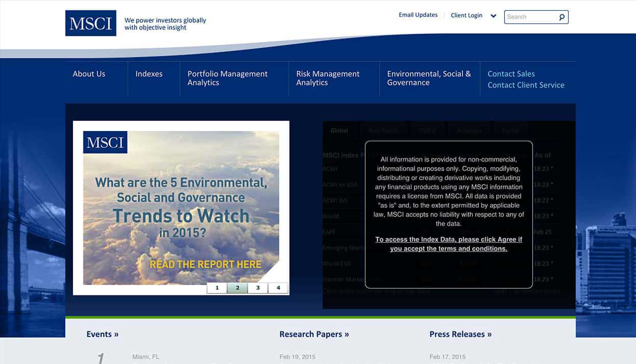
Task: Open the About Us navigation dropdown
Action: click(89, 73)
